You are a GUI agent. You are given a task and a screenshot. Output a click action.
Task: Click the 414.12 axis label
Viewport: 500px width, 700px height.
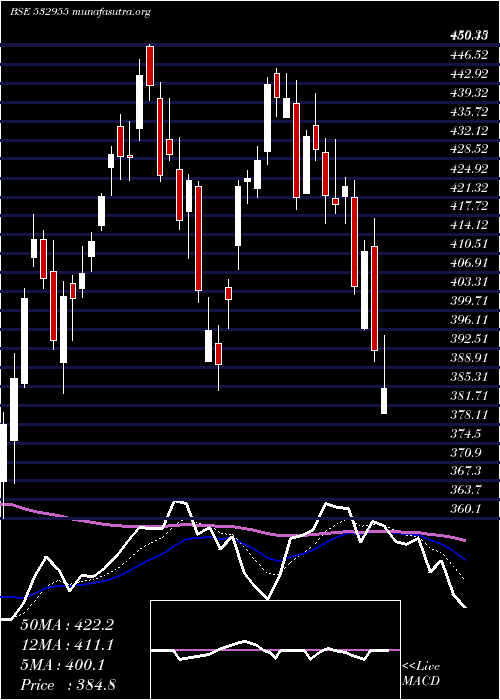pyautogui.click(x=469, y=225)
